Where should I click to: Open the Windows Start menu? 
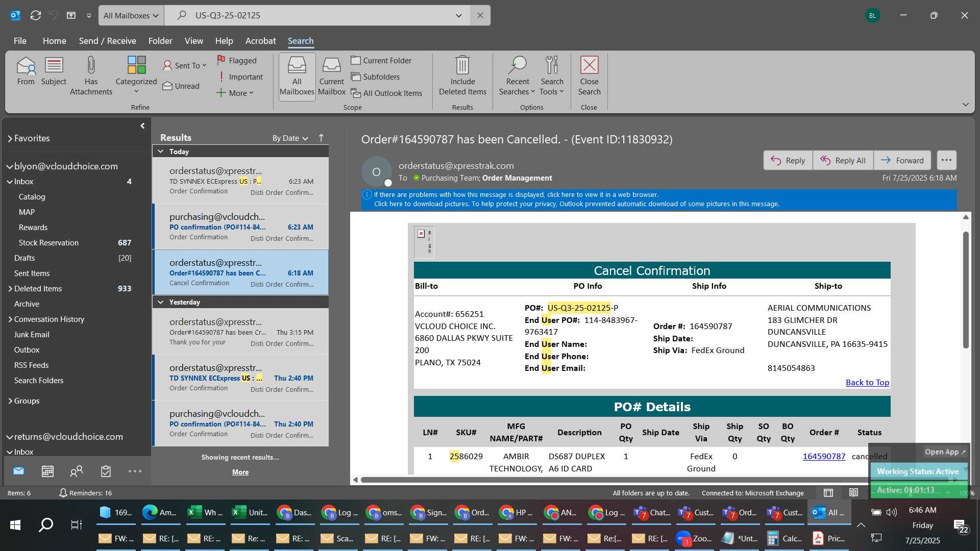click(15, 525)
